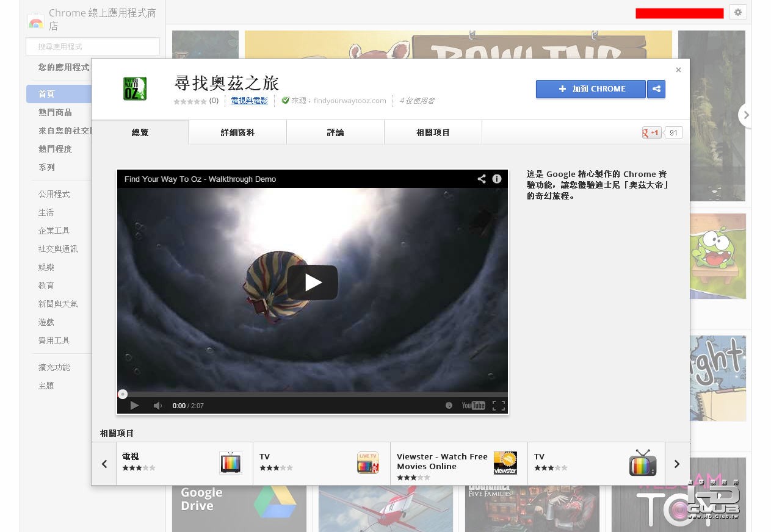Select 系列 in the sidebar

pyautogui.click(x=46, y=167)
